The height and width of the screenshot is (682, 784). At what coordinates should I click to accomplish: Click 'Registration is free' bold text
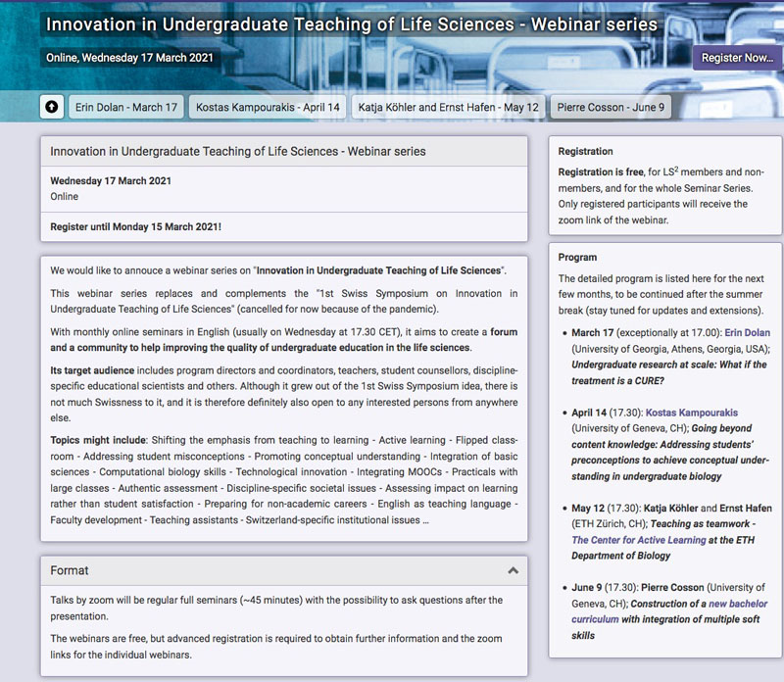tap(601, 172)
